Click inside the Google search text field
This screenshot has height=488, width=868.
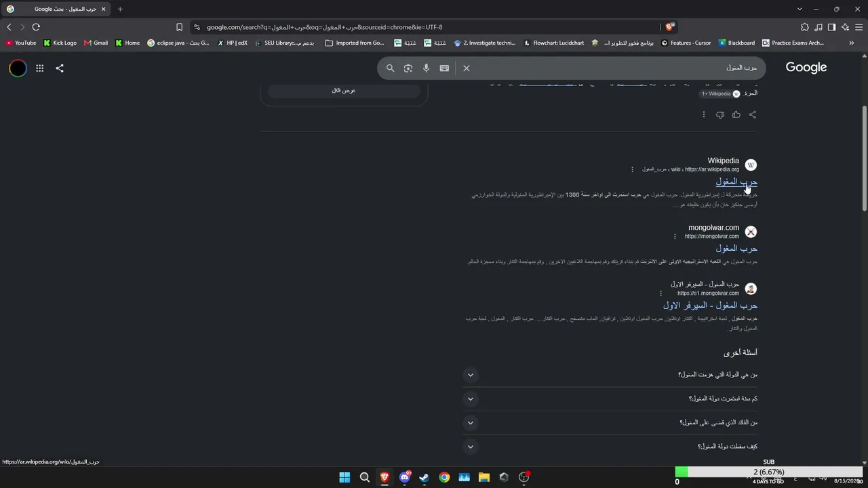pyautogui.click(x=617, y=68)
